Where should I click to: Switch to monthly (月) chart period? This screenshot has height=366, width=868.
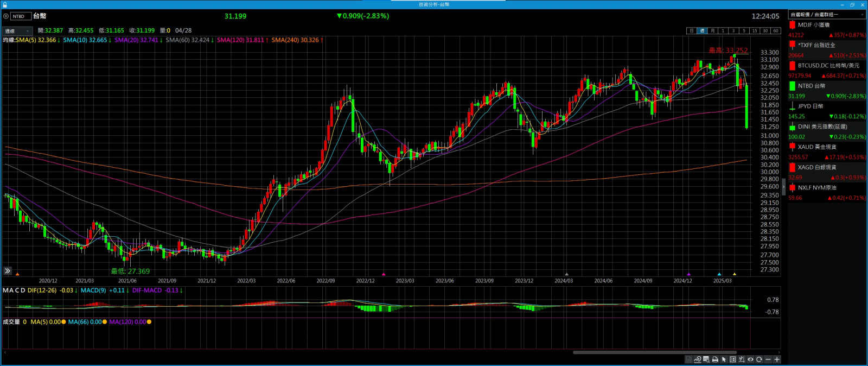click(x=712, y=31)
